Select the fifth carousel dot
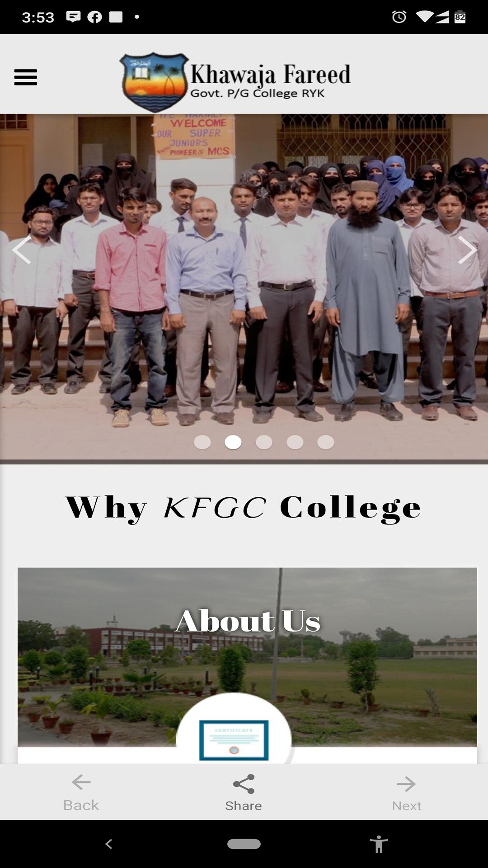This screenshot has width=488, height=868. point(325,442)
